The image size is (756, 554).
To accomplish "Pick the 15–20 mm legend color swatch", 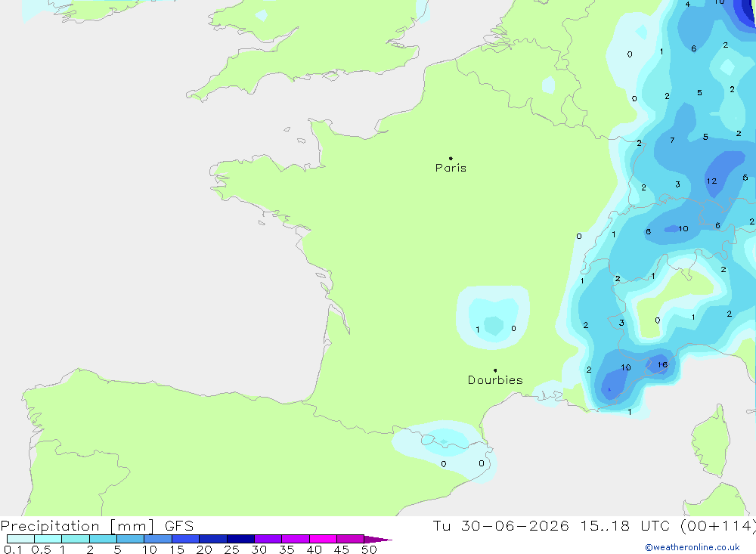I will (185, 539).
